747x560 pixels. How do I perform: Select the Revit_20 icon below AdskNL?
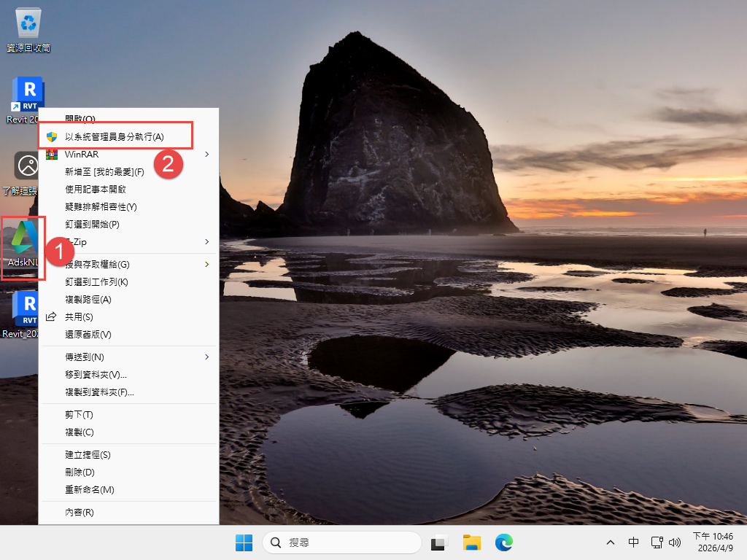26,308
